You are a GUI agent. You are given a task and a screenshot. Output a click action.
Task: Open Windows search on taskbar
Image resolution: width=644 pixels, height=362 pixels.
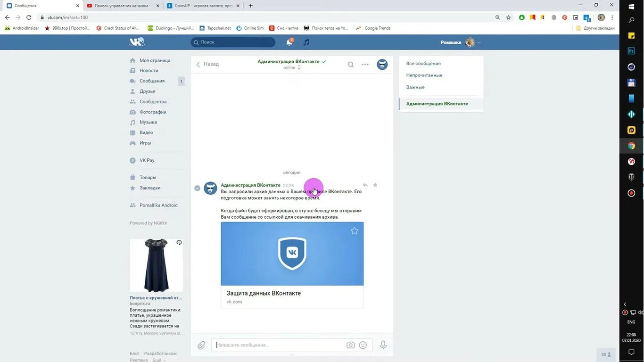632,20
